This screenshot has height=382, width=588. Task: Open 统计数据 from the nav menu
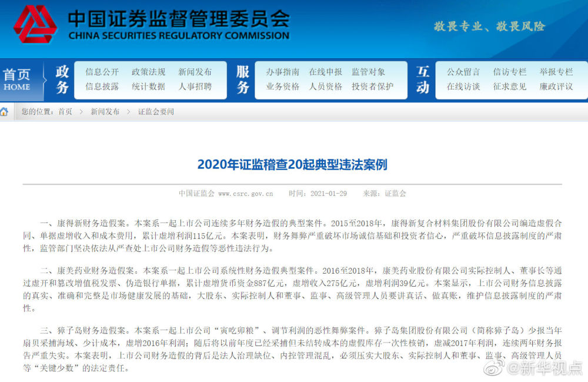point(148,87)
